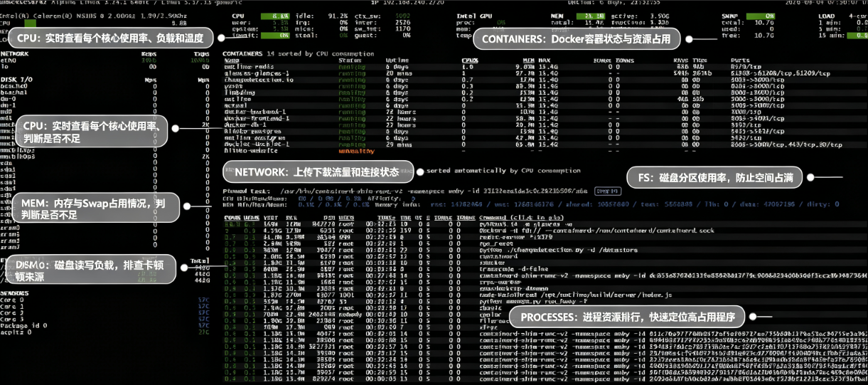
Task: Select the acpitz 0 sensor row
Action: (105, 332)
